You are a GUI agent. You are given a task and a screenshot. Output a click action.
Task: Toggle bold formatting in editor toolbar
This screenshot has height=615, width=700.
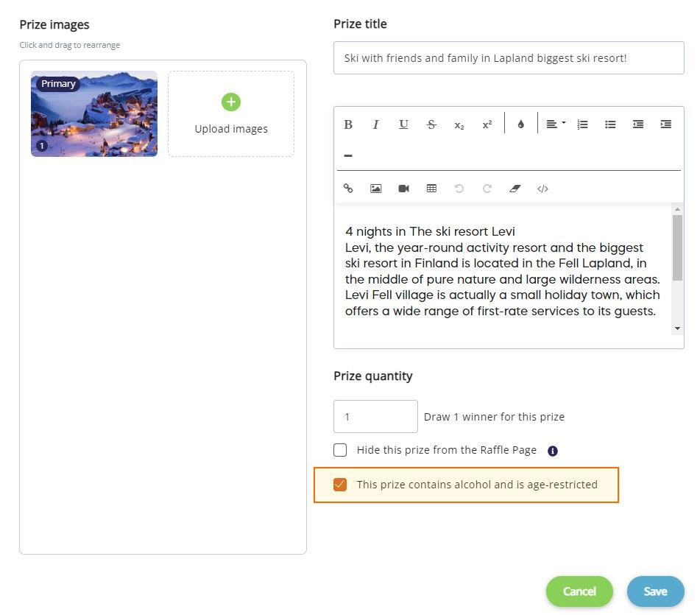(x=348, y=124)
